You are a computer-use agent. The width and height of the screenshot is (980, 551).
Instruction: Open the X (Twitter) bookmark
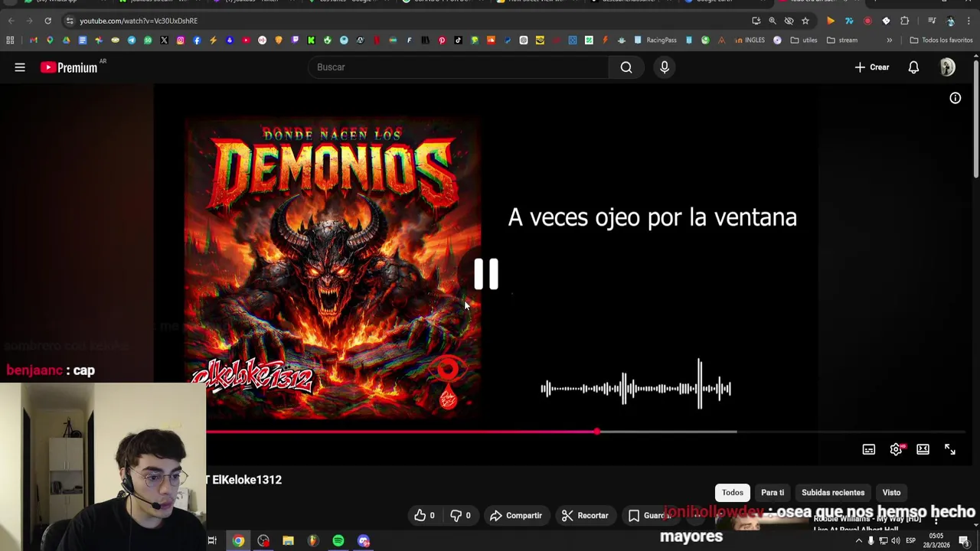pos(164,40)
